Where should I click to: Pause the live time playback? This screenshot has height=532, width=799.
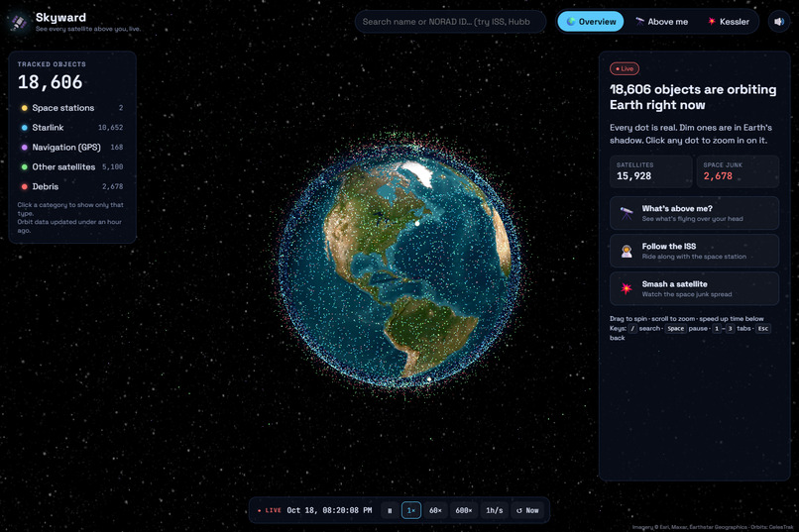(x=390, y=510)
